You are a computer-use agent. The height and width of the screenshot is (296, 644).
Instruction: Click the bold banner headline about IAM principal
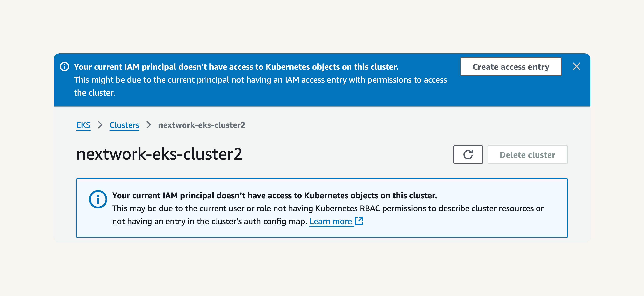point(236,67)
